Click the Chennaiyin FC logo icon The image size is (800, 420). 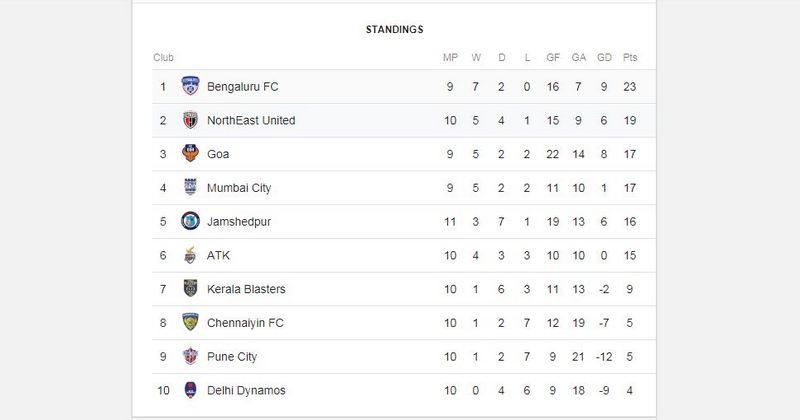[190, 322]
